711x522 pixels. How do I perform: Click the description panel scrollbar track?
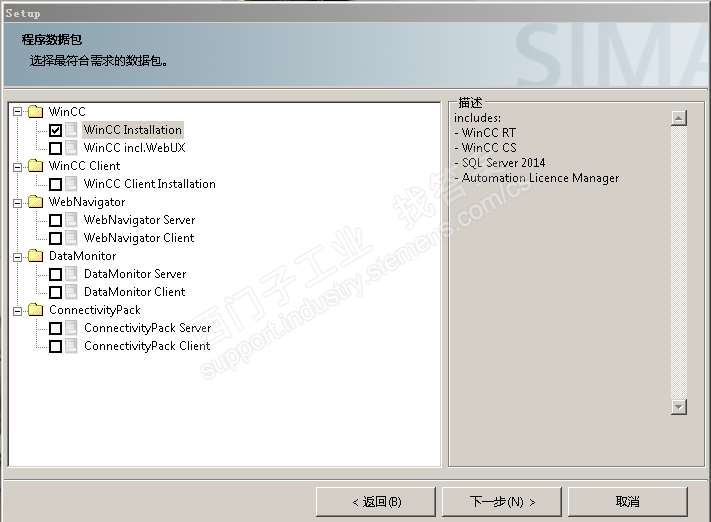(679, 263)
